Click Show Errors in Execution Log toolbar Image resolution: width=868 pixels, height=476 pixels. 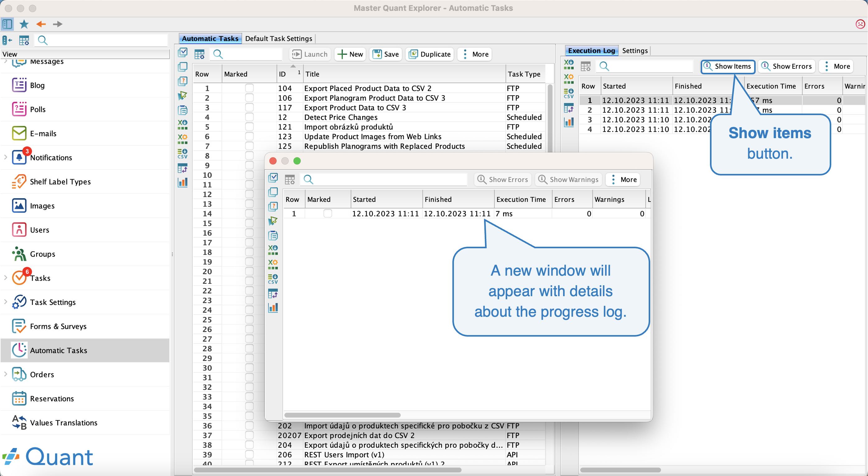787,66
